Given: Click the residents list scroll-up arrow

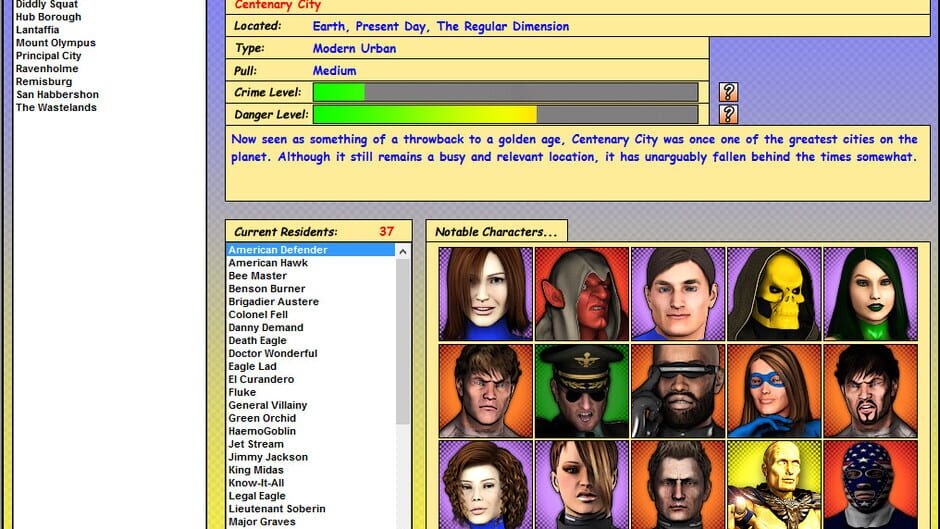Looking at the screenshot, I should 403,252.
